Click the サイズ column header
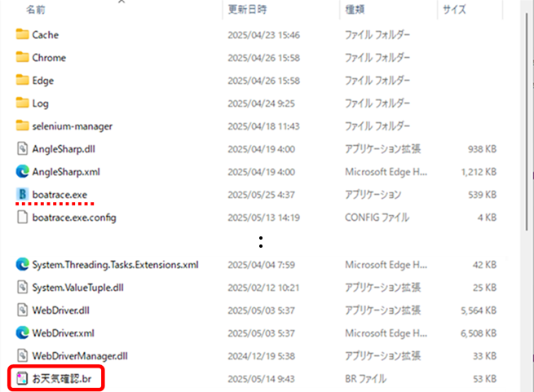 (453, 10)
